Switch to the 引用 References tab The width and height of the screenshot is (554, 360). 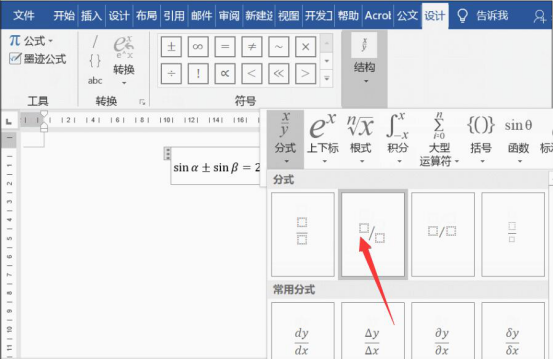[174, 16]
